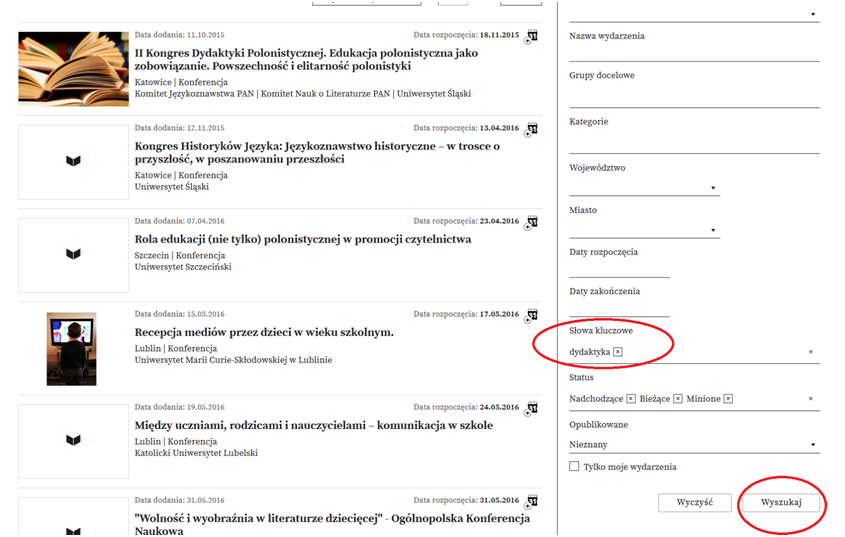
Task: Click calendar icon for II Kongres Dydaktyki event
Action: tap(532, 36)
